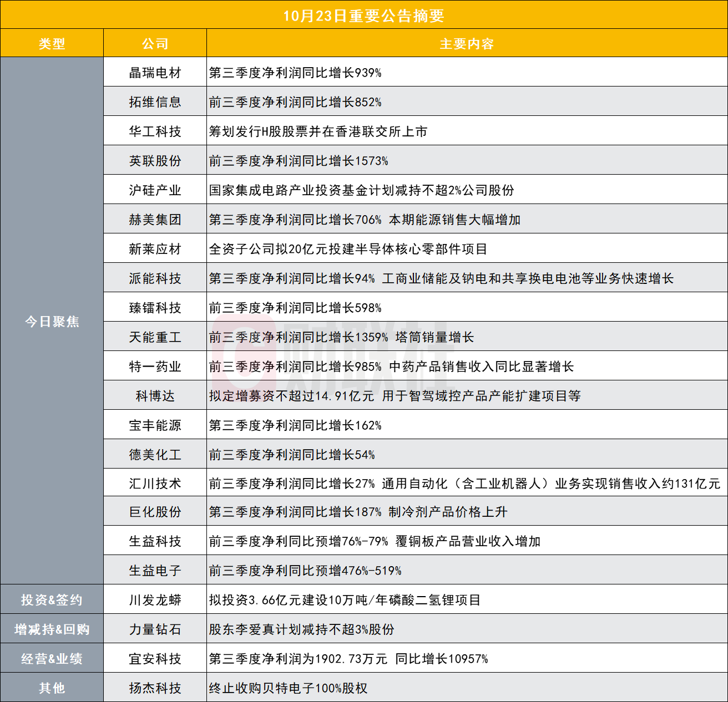
Task: Select company name 宝丰能源
Action: (x=155, y=425)
